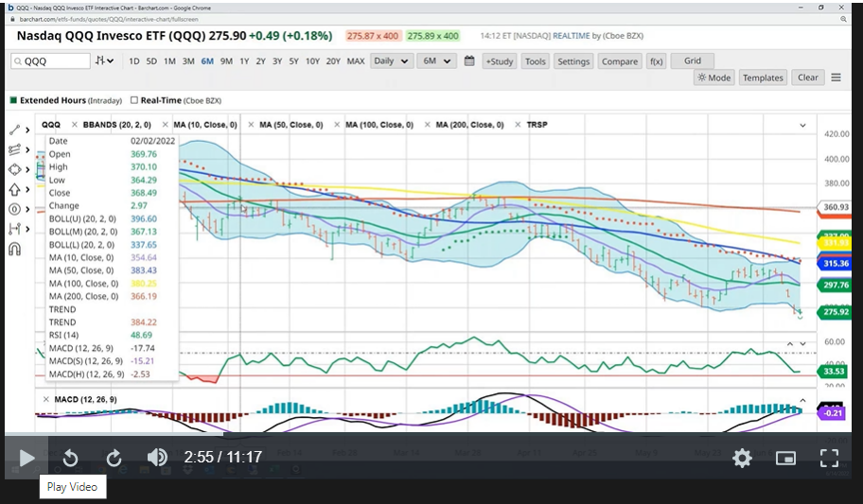Select the arrow marker tool

click(x=15, y=189)
